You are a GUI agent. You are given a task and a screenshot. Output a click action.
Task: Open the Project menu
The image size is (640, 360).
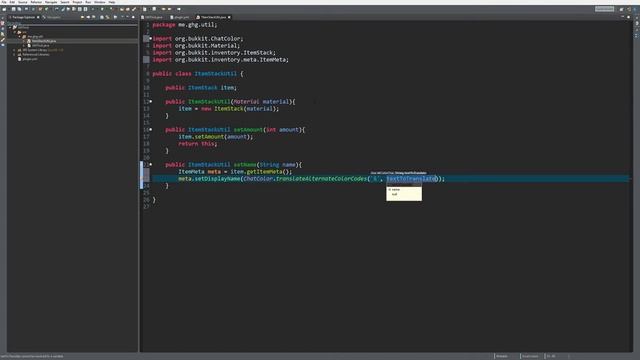point(77,2)
